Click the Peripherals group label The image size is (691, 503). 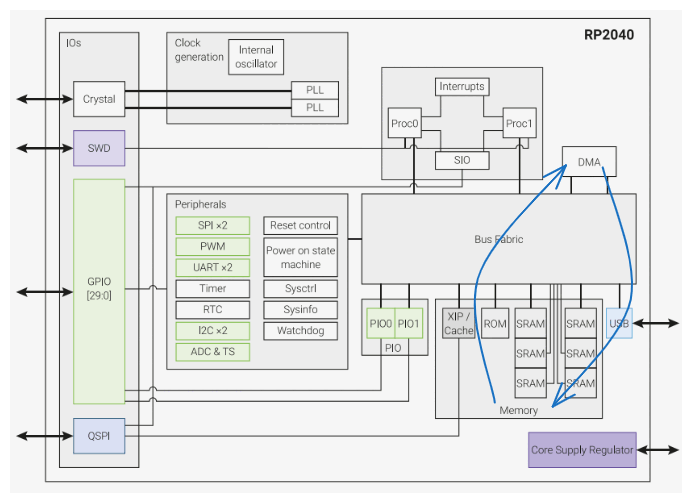[201, 205]
